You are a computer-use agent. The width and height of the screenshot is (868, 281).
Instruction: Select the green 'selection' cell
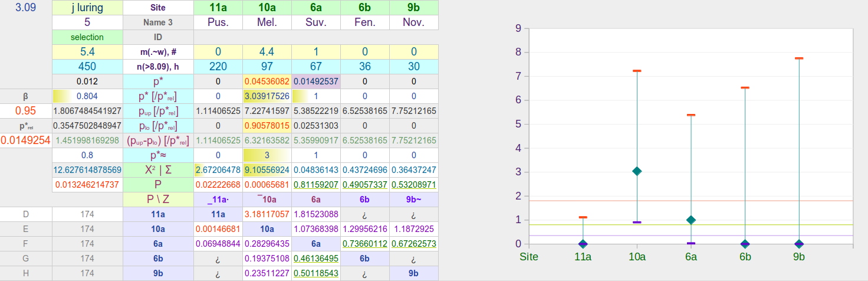coord(87,37)
